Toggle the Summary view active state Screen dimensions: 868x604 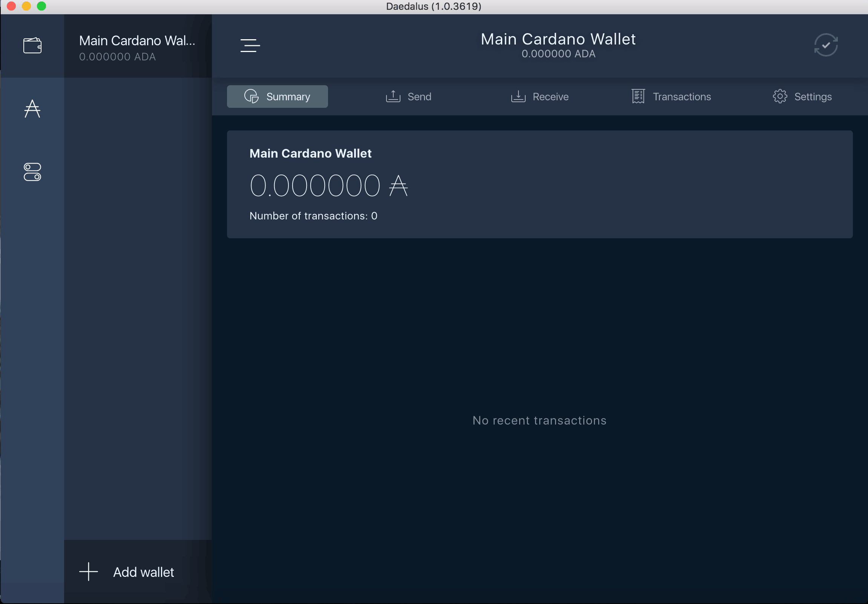[x=278, y=96]
